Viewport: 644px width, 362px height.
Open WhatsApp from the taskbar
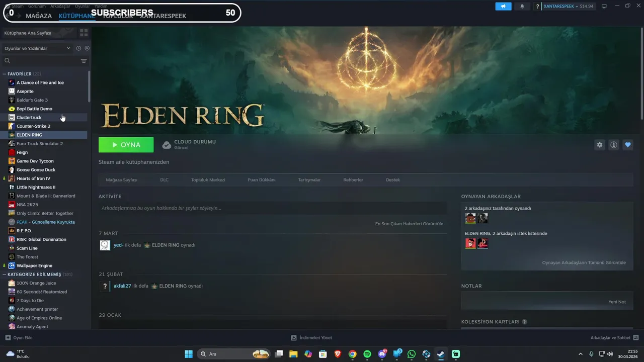pos(412,354)
